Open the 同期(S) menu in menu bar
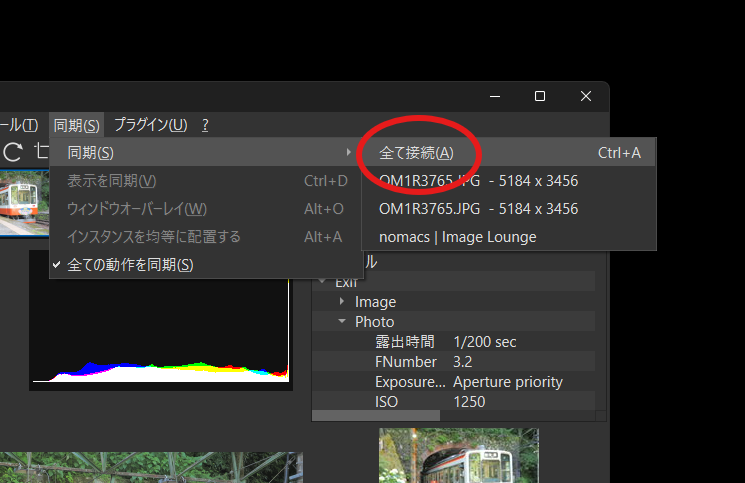This screenshot has height=483, width=745. pyautogui.click(x=76, y=125)
